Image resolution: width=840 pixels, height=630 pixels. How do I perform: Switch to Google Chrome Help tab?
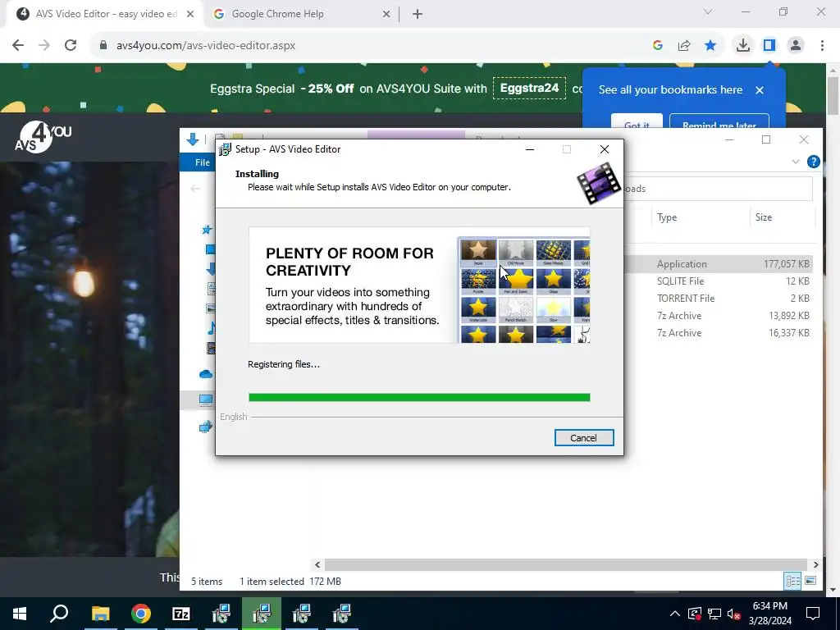(297, 14)
